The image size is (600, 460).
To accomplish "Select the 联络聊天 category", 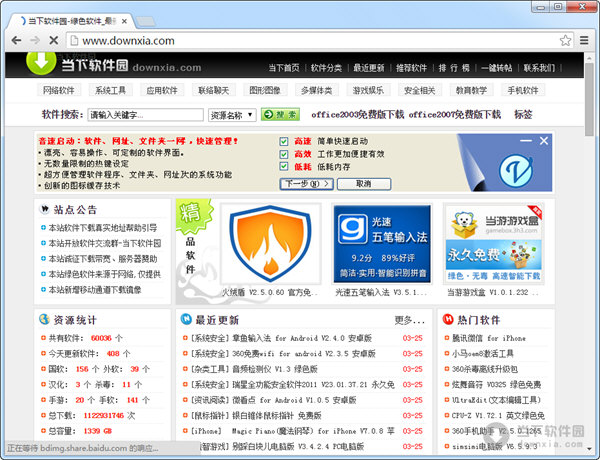I will (x=214, y=90).
